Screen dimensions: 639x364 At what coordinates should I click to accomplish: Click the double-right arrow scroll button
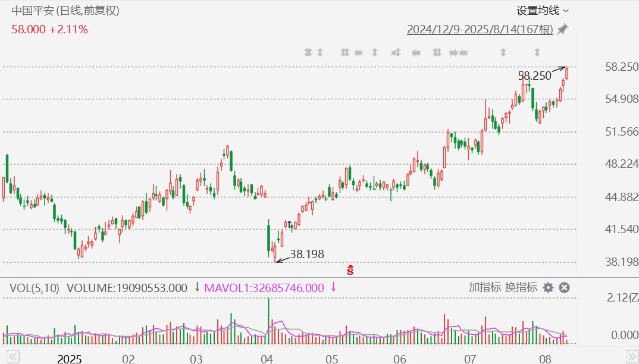tap(632, 357)
